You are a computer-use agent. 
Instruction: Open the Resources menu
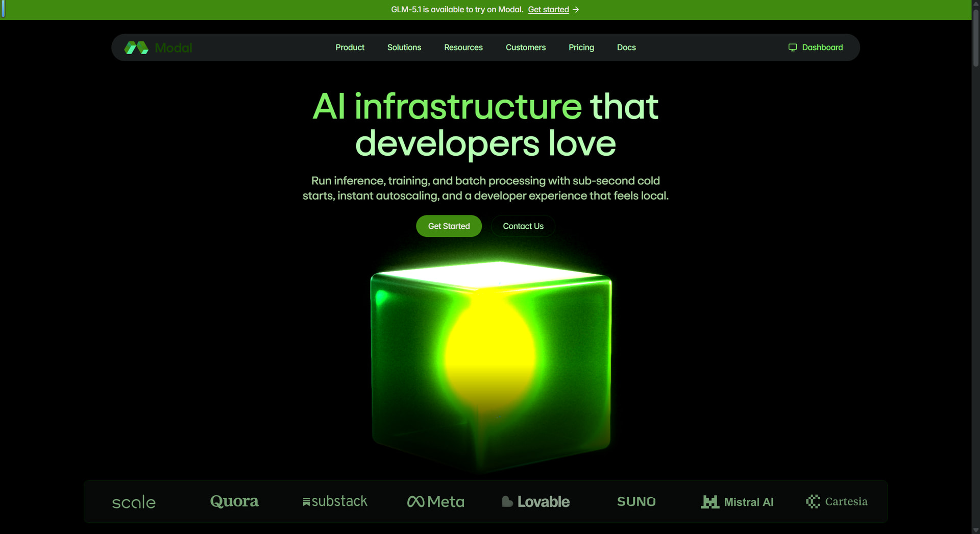point(463,47)
